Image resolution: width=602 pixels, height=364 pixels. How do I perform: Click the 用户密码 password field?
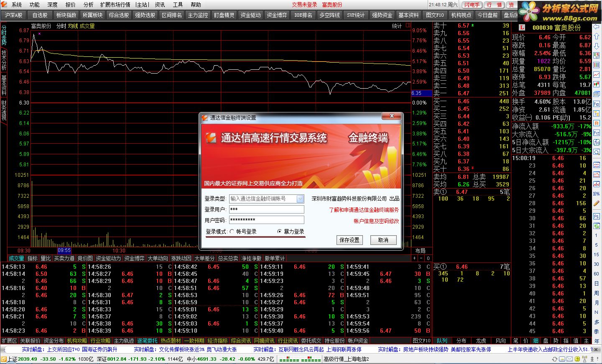pyautogui.click(x=267, y=220)
